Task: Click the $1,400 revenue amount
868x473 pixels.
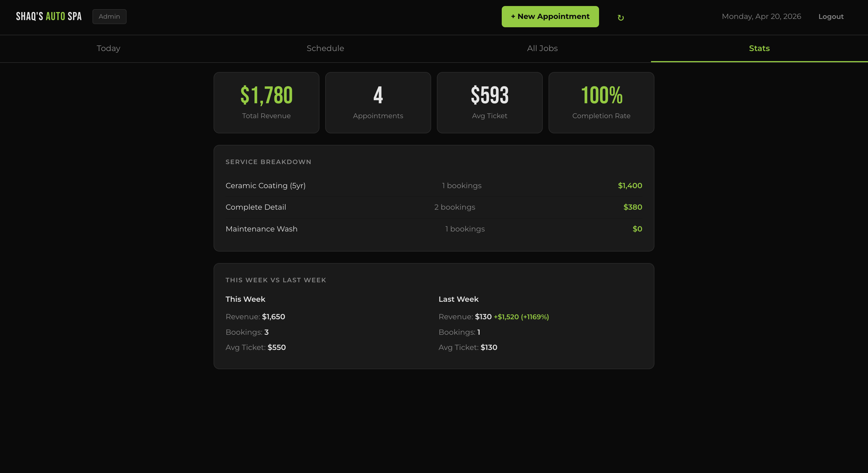Action: coord(630,186)
